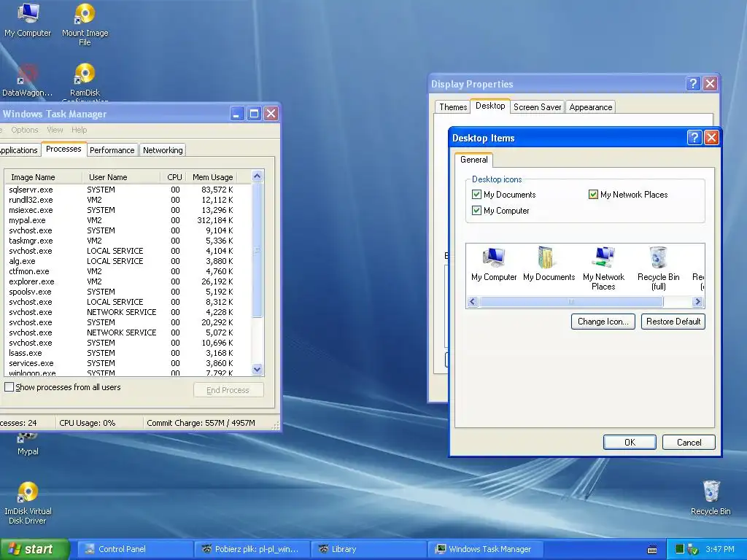Cancel the Desktop Items dialog
The height and width of the screenshot is (560, 747).
(x=689, y=443)
